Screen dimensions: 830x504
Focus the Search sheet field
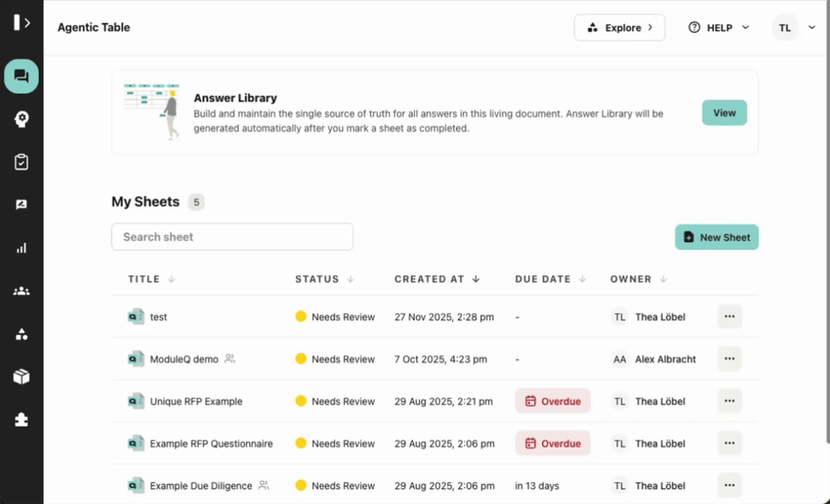pyautogui.click(x=232, y=237)
